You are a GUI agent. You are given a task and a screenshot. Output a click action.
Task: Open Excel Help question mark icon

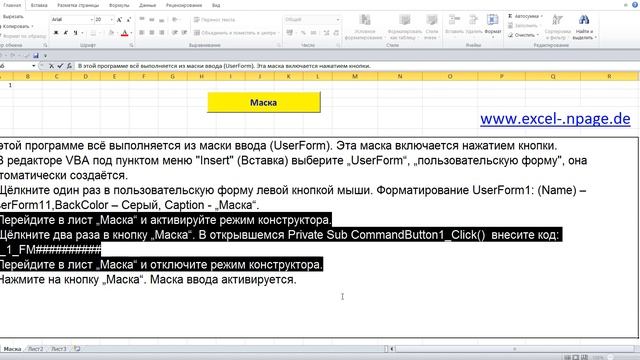[635, 5]
